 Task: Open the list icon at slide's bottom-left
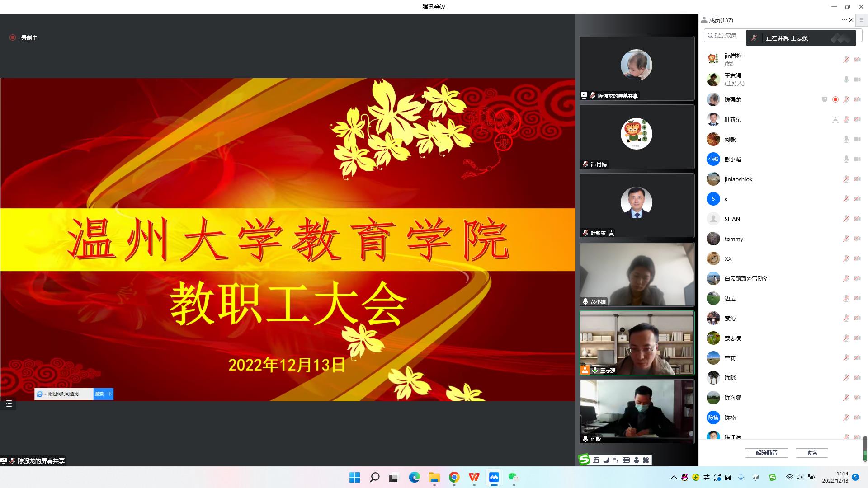point(8,404)
